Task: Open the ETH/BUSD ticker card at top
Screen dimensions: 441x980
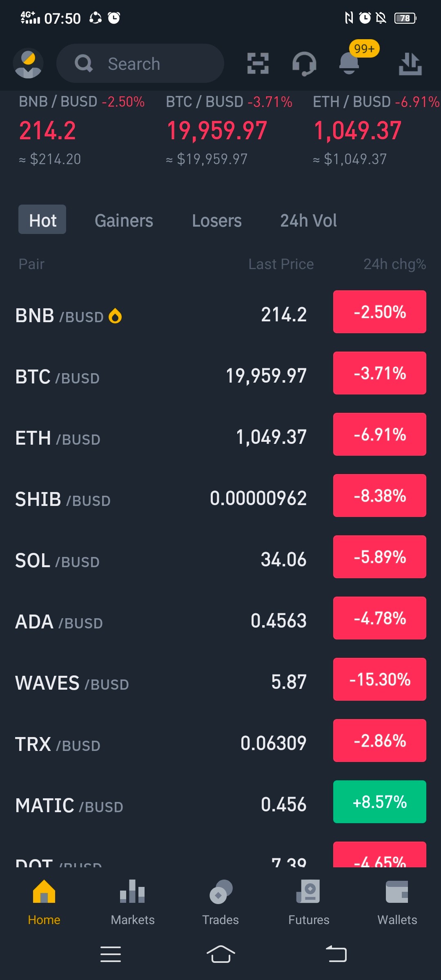Action: (x=376, y=130)
